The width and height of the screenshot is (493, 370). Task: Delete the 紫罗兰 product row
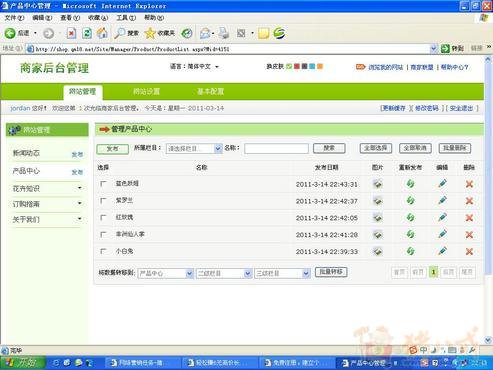(x=469, y=201)
